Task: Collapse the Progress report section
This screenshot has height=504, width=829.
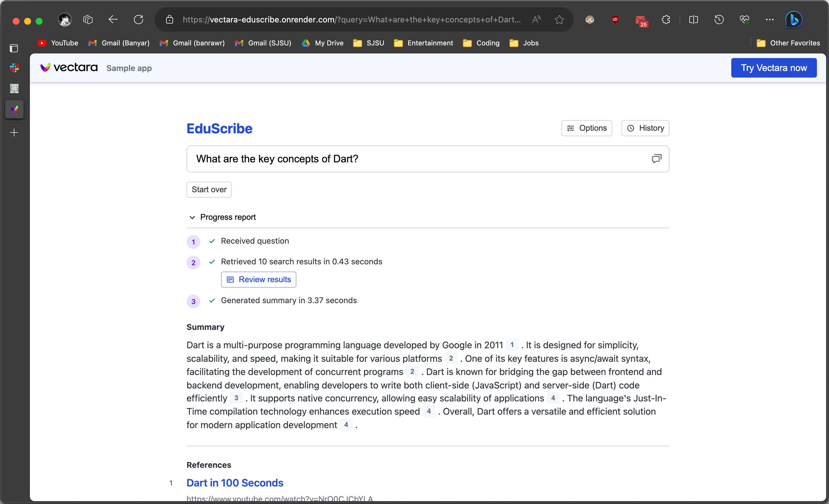Action: [x=192, y=217]
